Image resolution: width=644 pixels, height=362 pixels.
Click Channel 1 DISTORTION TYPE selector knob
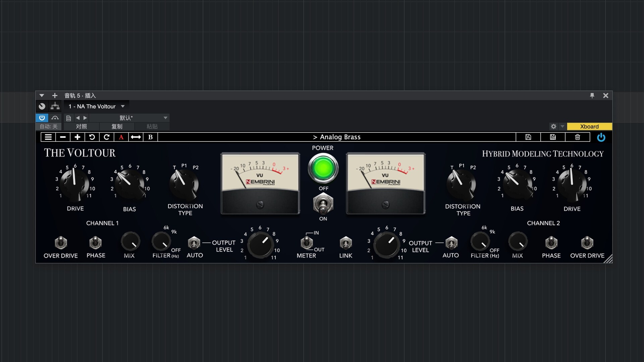click(x=184, y=184)
